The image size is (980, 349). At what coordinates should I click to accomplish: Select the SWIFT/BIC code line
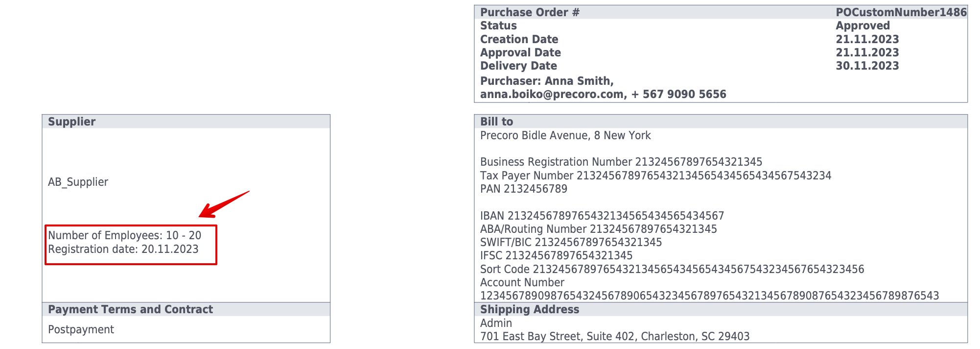click(x=571, y=242)
